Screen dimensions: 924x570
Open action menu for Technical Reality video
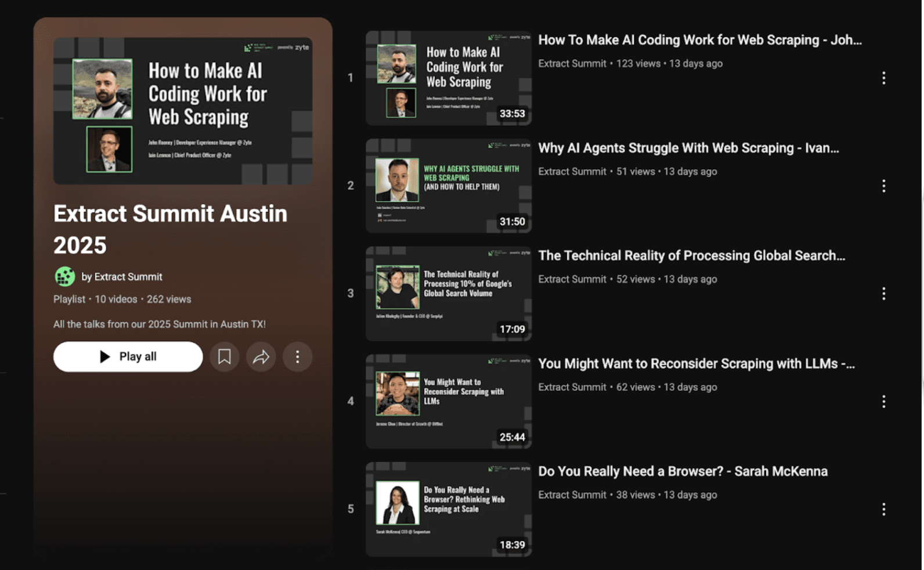pos(883,294)
